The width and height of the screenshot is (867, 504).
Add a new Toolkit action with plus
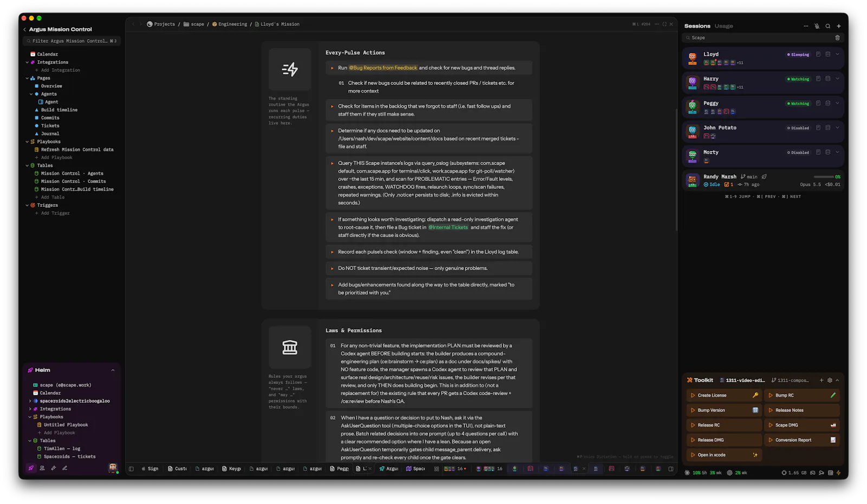(x=821, y=380)
